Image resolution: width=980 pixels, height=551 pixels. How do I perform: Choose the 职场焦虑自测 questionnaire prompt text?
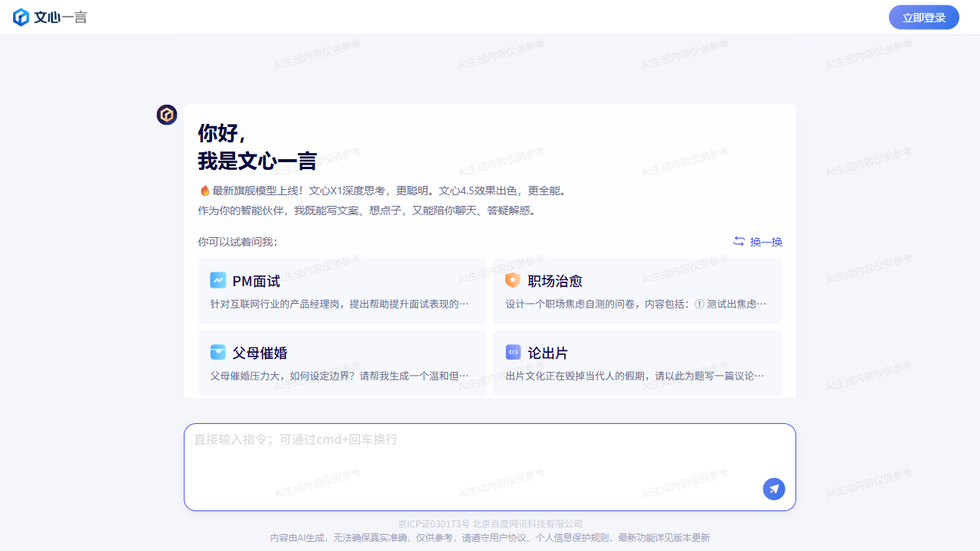tap(635, 304)
